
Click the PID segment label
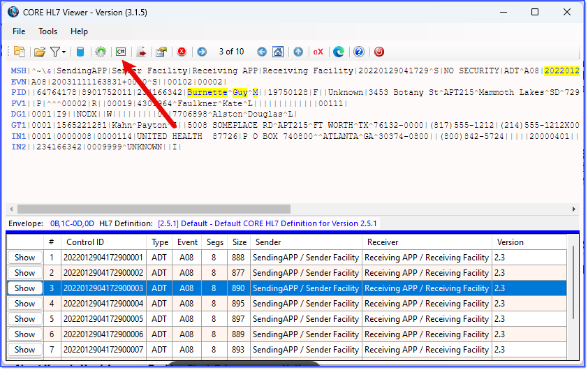click(x=18, y=93)
